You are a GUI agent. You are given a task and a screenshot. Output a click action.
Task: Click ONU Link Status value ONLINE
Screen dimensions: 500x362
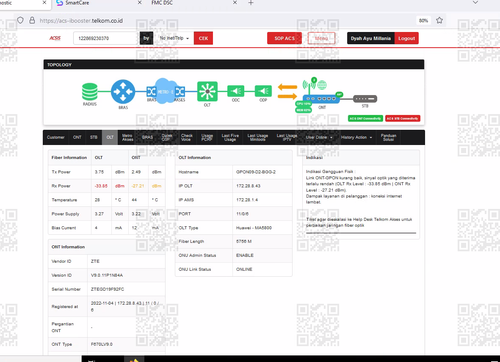244,269
